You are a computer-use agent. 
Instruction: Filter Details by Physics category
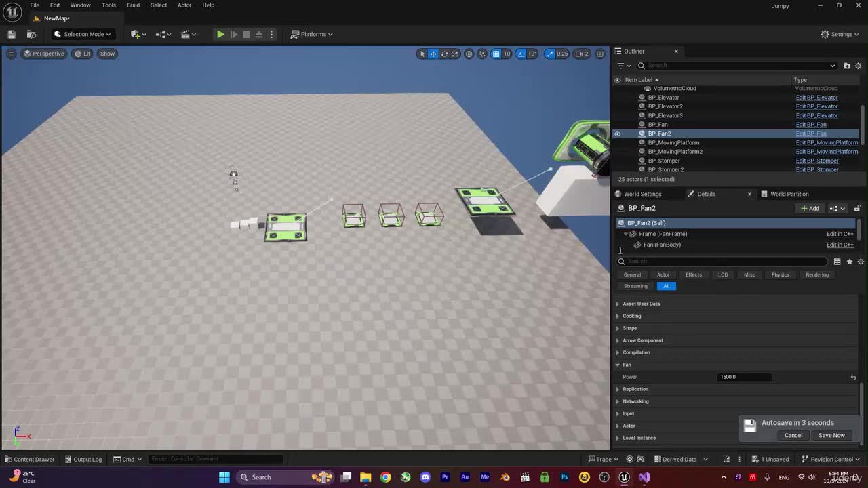780,275
